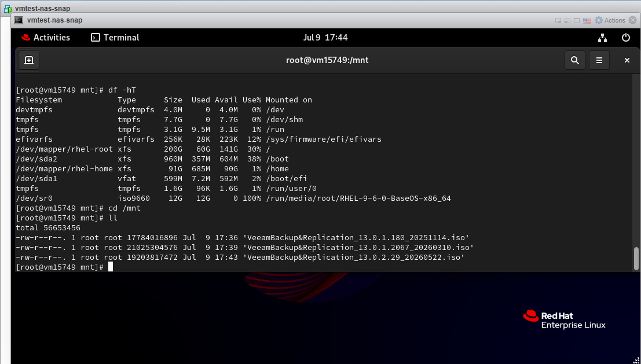The width and height of the screenshot is (641, 364).
Task: Click the wired network status icon
Action: [x=603, y=38]
